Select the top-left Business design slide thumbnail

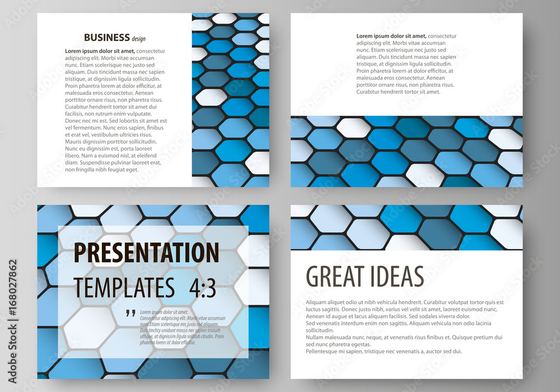(x=153, y=100)
